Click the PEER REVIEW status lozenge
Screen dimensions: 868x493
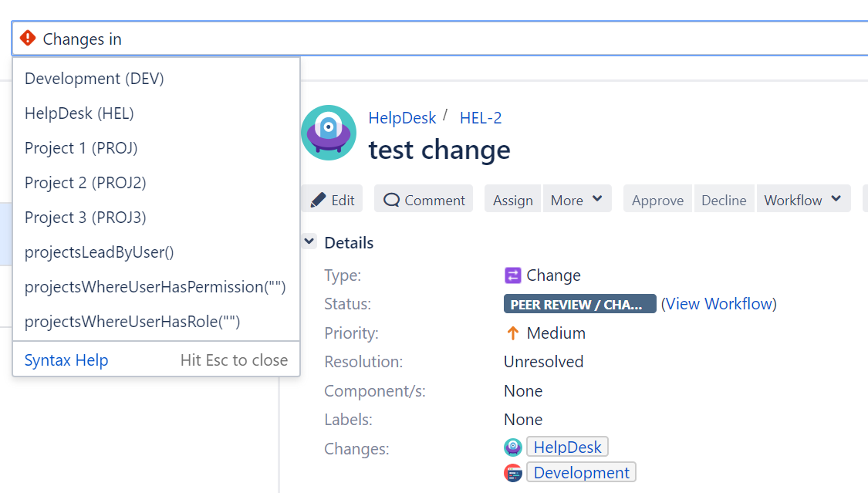point(579,304)
